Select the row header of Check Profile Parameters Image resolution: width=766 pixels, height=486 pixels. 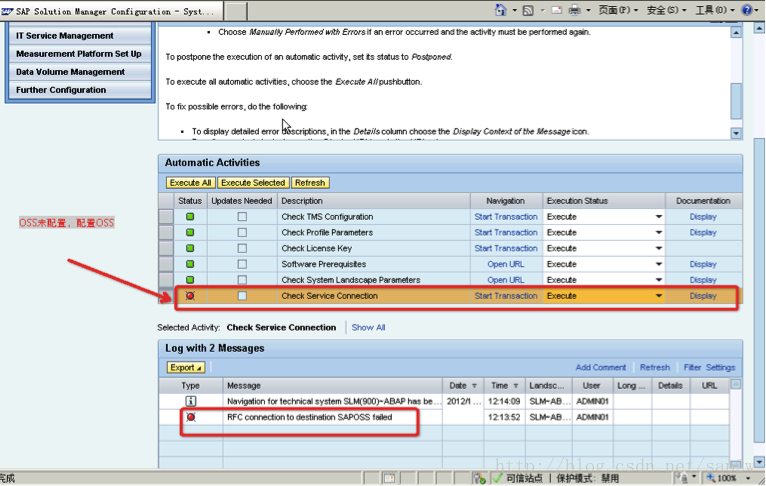click(166, 232)
